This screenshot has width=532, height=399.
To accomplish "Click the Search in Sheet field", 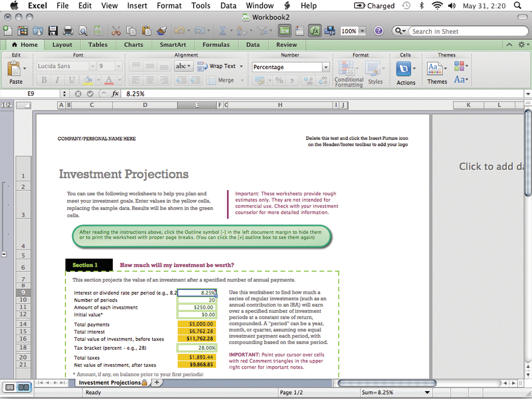I will 468,31.
